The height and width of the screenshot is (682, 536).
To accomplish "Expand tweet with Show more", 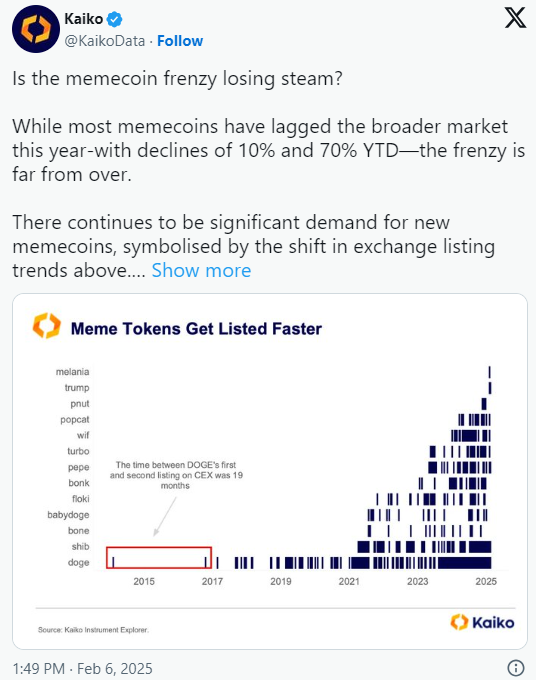I will point(201,271).
